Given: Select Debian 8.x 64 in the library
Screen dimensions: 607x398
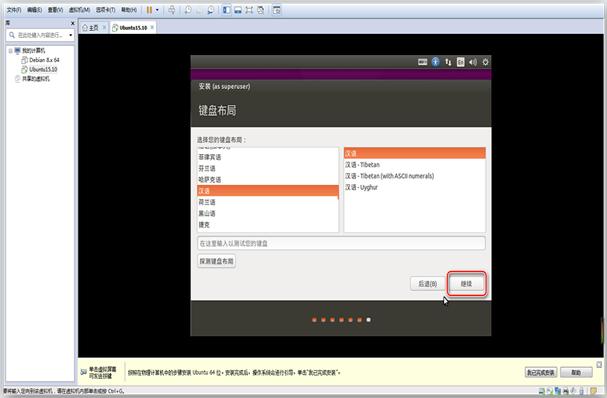Looking at the screenshot, I should click(x=41, y=60).
